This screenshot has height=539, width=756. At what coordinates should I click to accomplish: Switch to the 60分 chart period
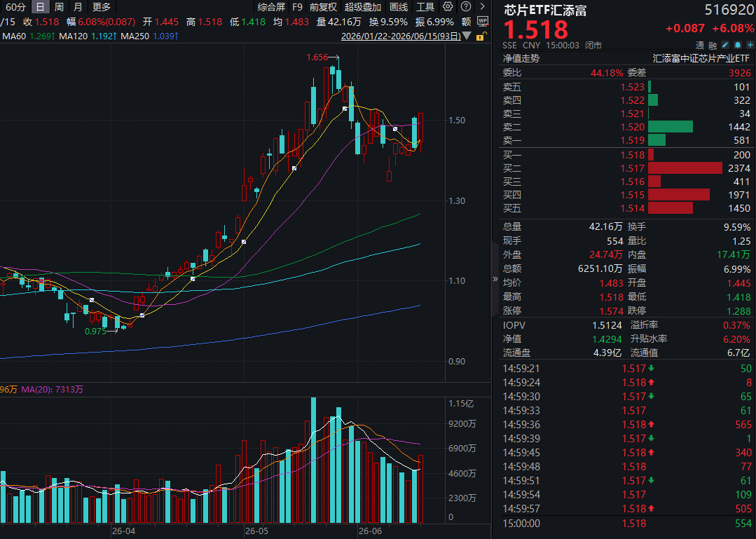tap(15, 7)
